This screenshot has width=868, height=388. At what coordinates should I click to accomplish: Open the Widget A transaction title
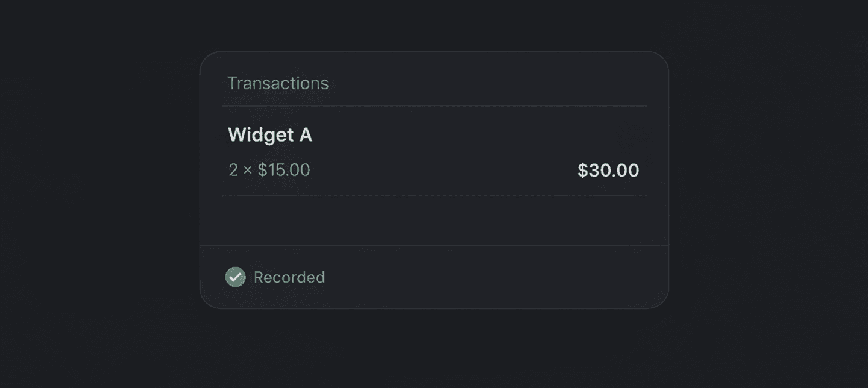[270, 135]
